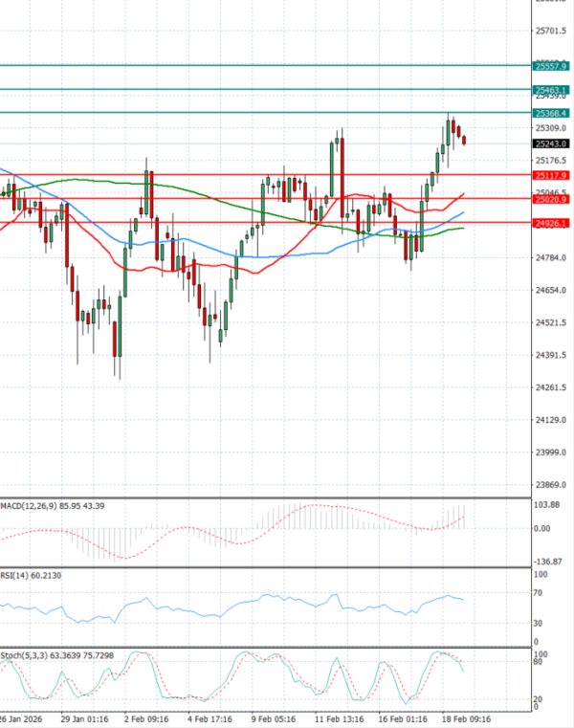
Task: Select the current price tag 25243.0
Action: pyautogui.click(x=552, y=143)
